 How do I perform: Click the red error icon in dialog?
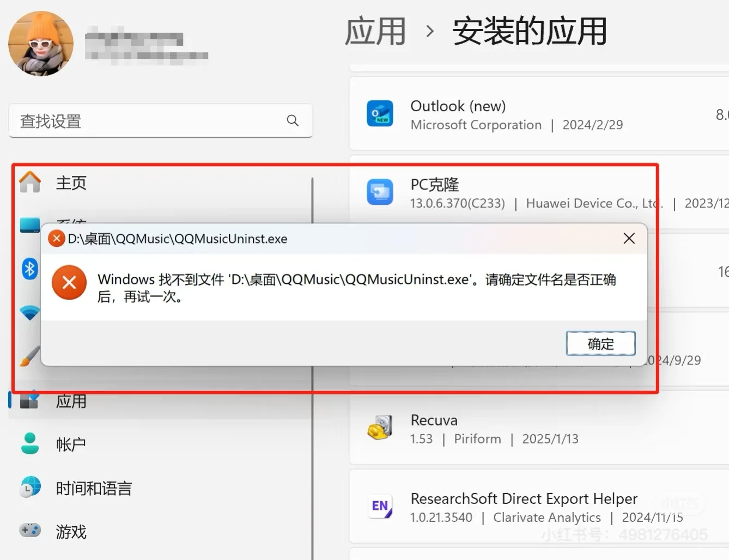tap(69, 282)
